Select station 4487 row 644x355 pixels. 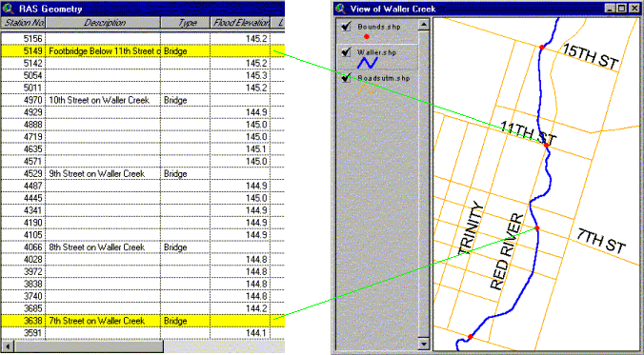(x=143, y=186)
